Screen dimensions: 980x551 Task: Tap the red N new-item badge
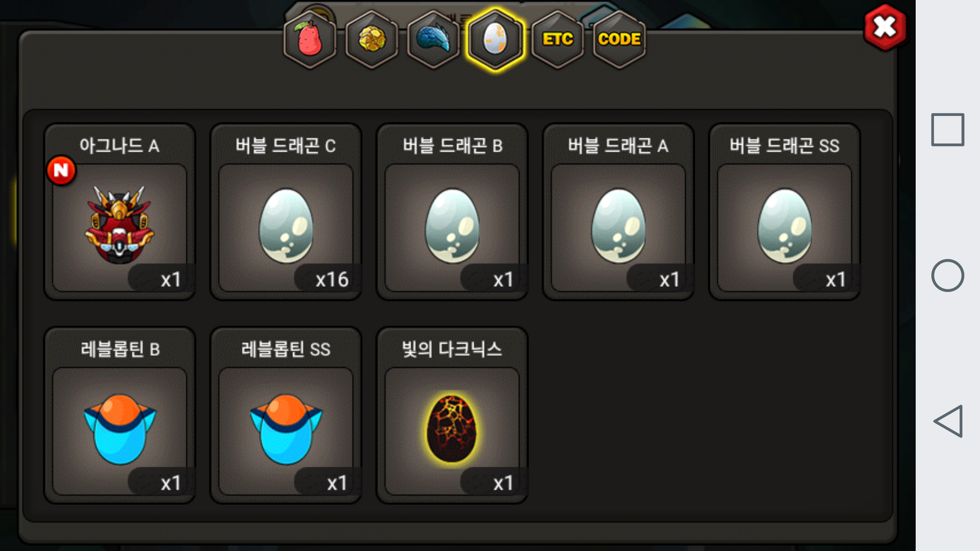coord(61,170)
